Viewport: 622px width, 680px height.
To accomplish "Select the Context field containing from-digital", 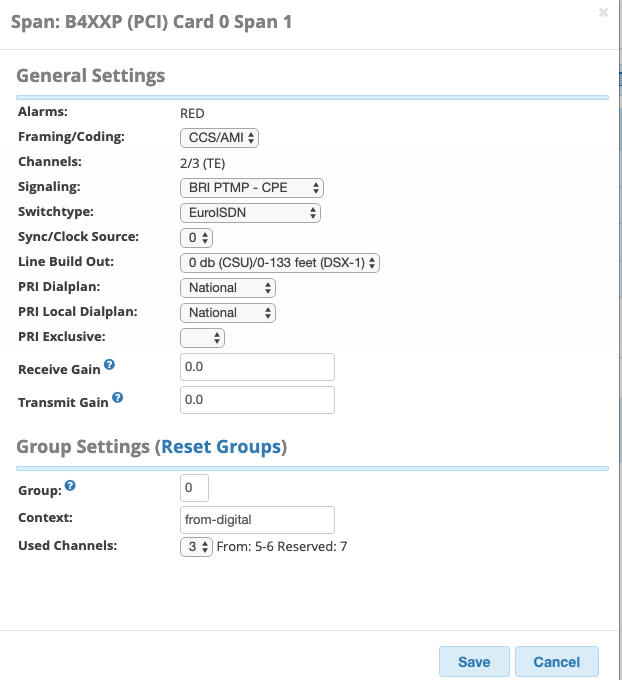I will click(x=256, y=520).
